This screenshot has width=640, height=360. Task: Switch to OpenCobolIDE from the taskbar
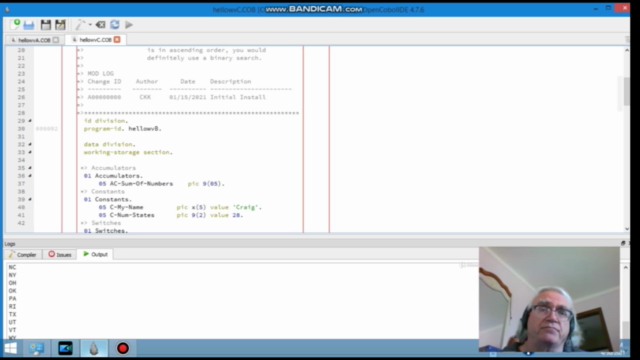(x=94, y=348)
